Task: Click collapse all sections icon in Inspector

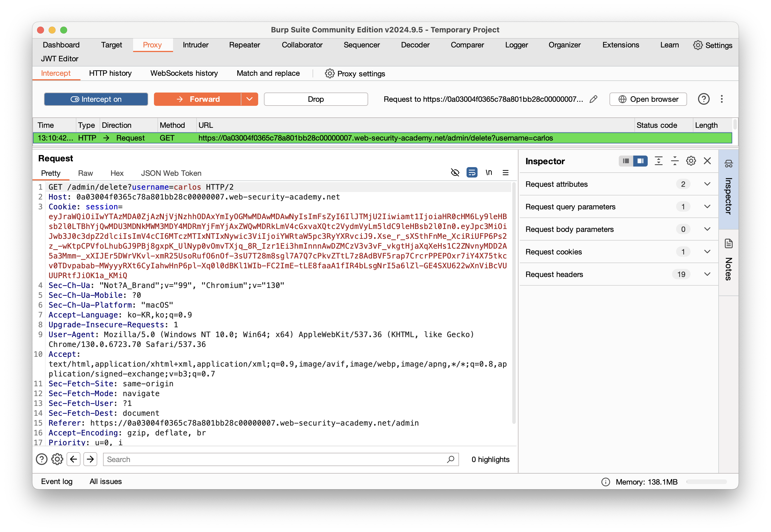Action: click(x=675, y=161)
